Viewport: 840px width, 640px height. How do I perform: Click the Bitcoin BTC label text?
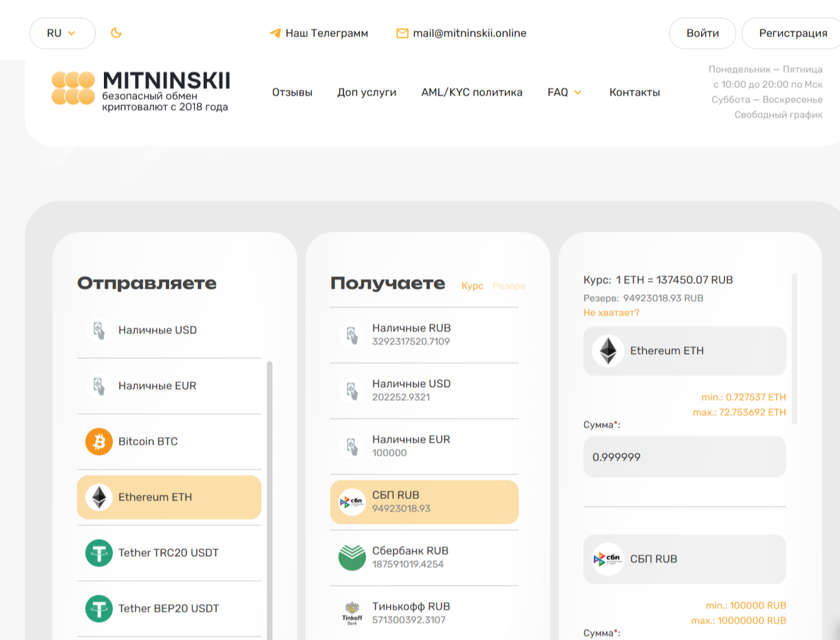(x=148, y=441)
